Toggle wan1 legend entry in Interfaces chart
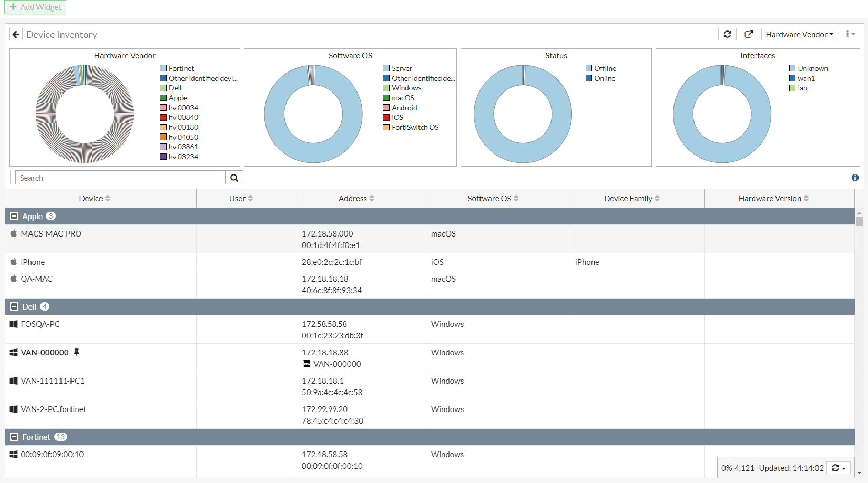The height and width of the screenshot is (483, 868). click(802, 78)
